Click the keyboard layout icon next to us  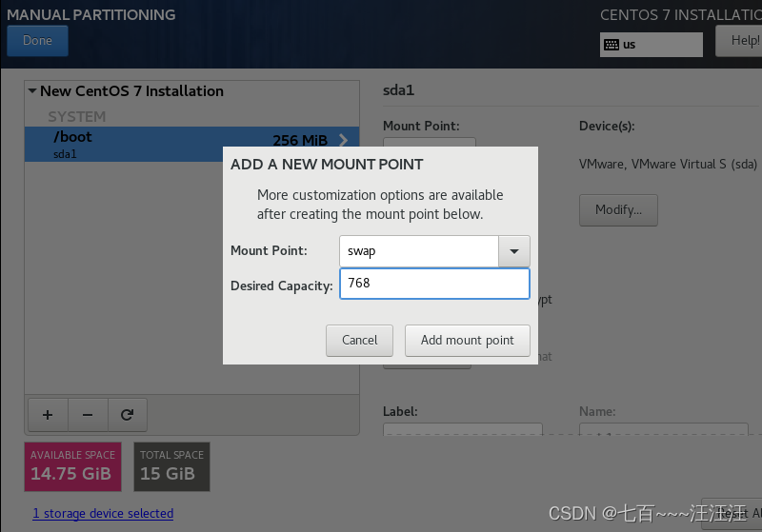pos(611,45)
